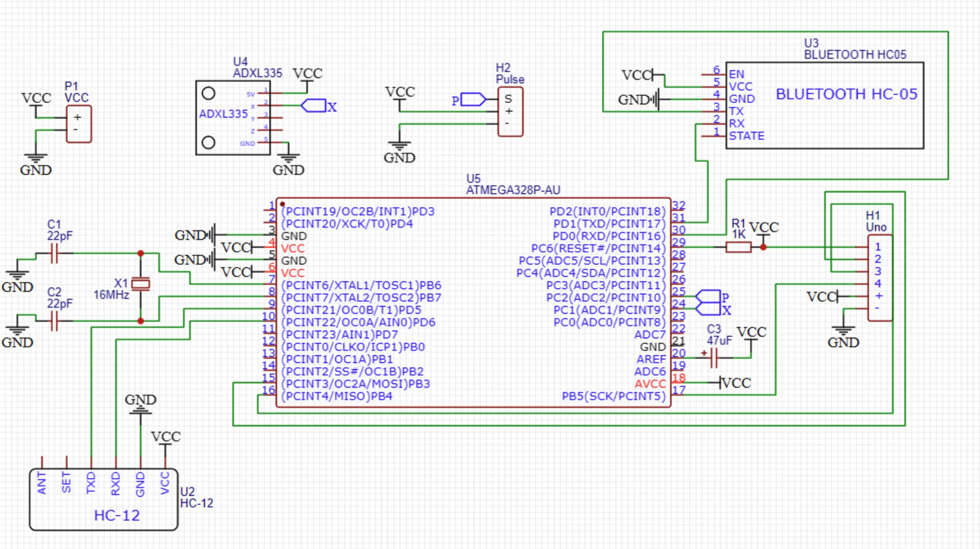Screen dimensions: 980x549
Task: Select the X1 16MHz crystal symbol
Action: coord(140,284)
